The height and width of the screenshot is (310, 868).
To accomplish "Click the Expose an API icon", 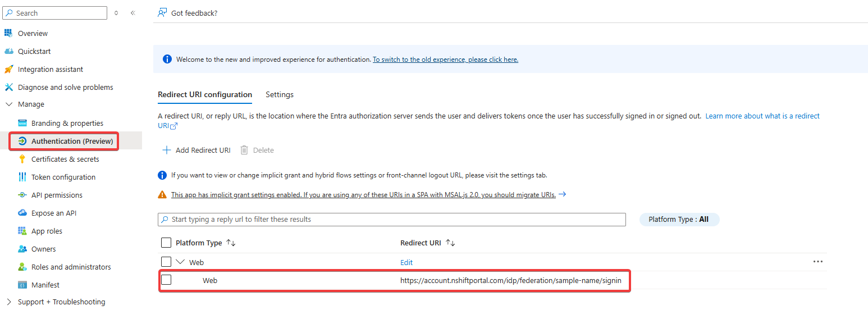I will (22, 213).
